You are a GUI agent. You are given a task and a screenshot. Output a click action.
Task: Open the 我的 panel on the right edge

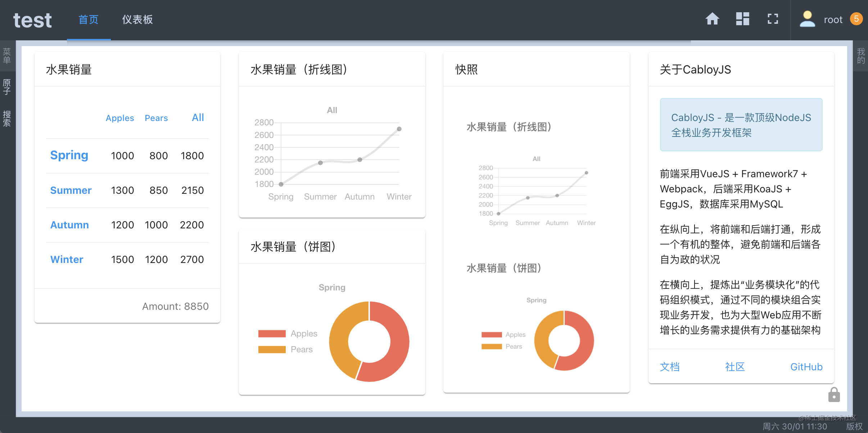[861, 55]
